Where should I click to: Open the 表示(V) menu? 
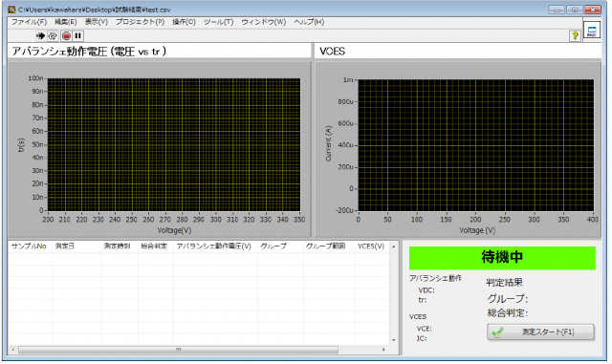pyautogui.click(x=97, y=22)
